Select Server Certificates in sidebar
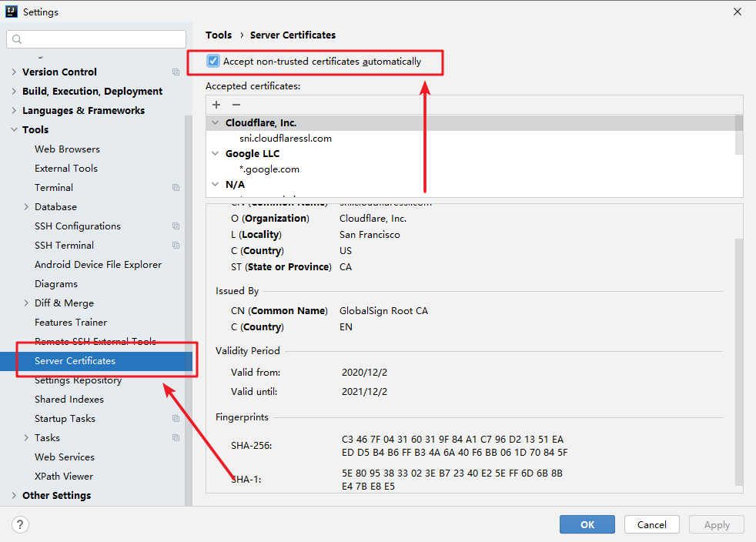 point(96,360)
